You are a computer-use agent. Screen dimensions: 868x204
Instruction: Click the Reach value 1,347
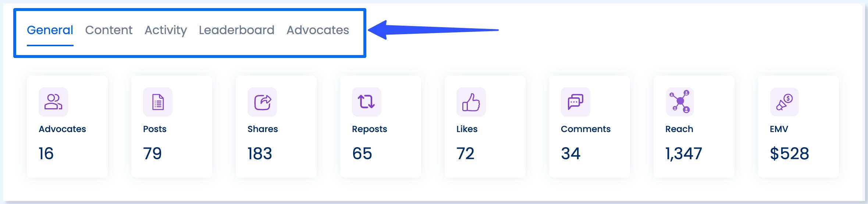[x=684, y=153]
